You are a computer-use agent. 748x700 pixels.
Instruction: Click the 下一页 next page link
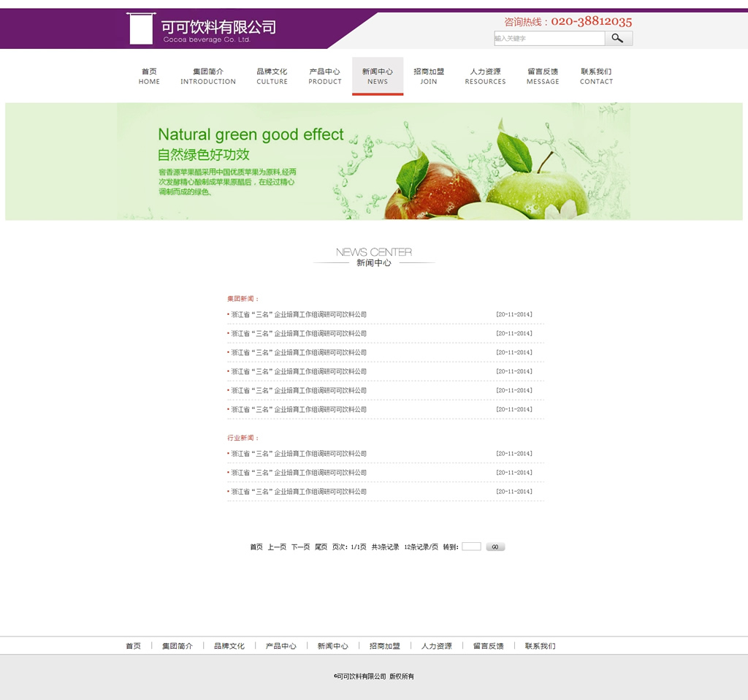click(x=300, y=547)
